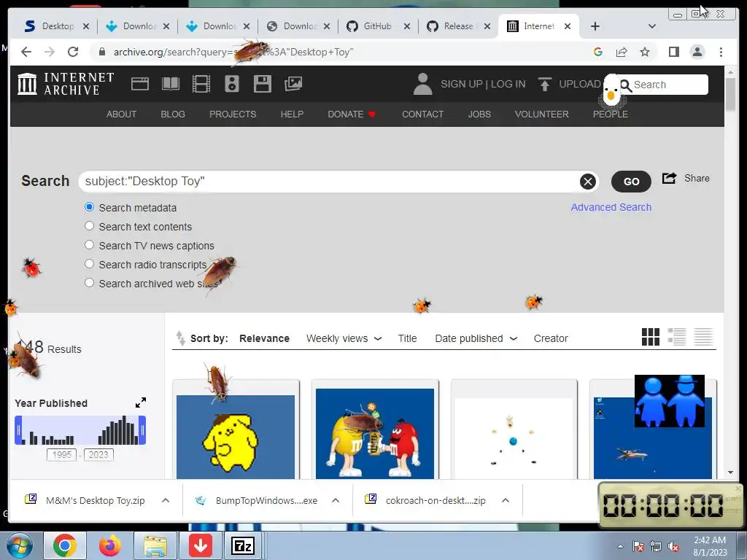747x560 pixels.
Task: Click SIGN UP | LOG IN link
Action: point(483,85)
